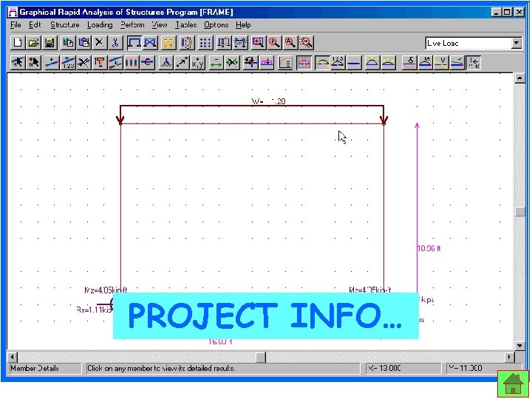Open the Edit menu
This screenshot has height=399, width=532.
[x=35, y=25]
